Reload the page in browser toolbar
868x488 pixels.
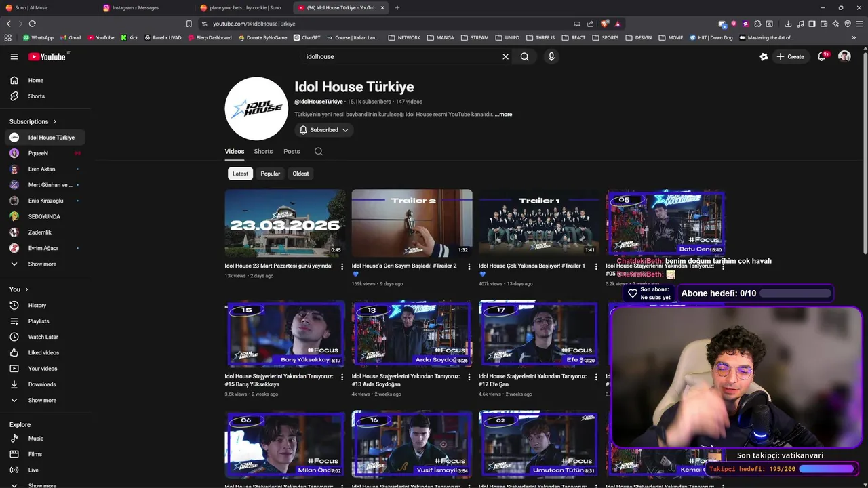tap(32, 24)
